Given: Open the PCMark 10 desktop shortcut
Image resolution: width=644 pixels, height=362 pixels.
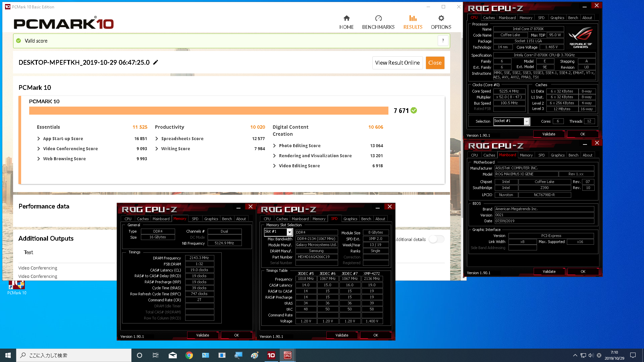Looking at the screenshot, I should pos(17,288).
